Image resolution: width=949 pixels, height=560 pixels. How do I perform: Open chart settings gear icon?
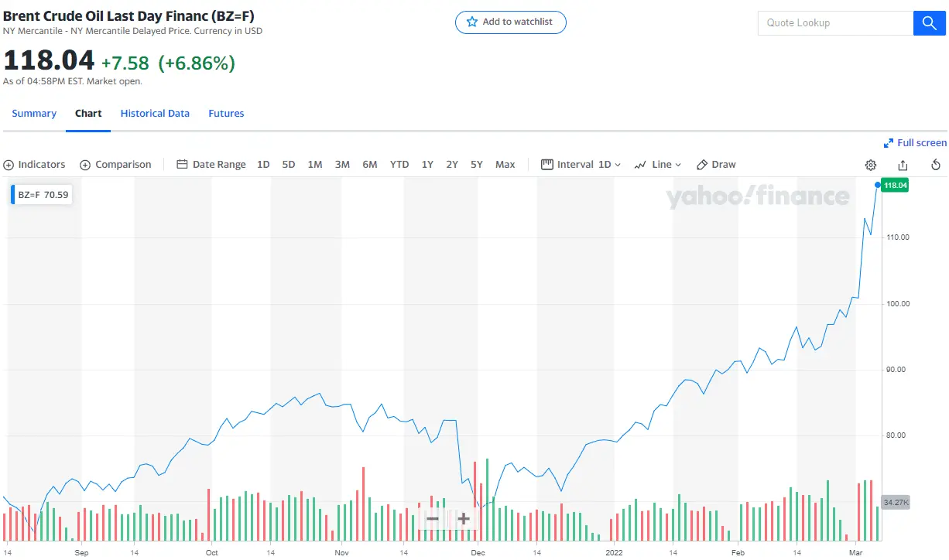pos(871,165)
